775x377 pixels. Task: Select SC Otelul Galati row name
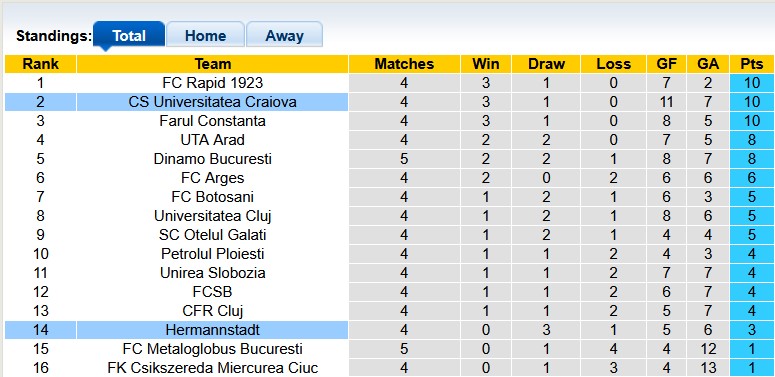(213, 235)
